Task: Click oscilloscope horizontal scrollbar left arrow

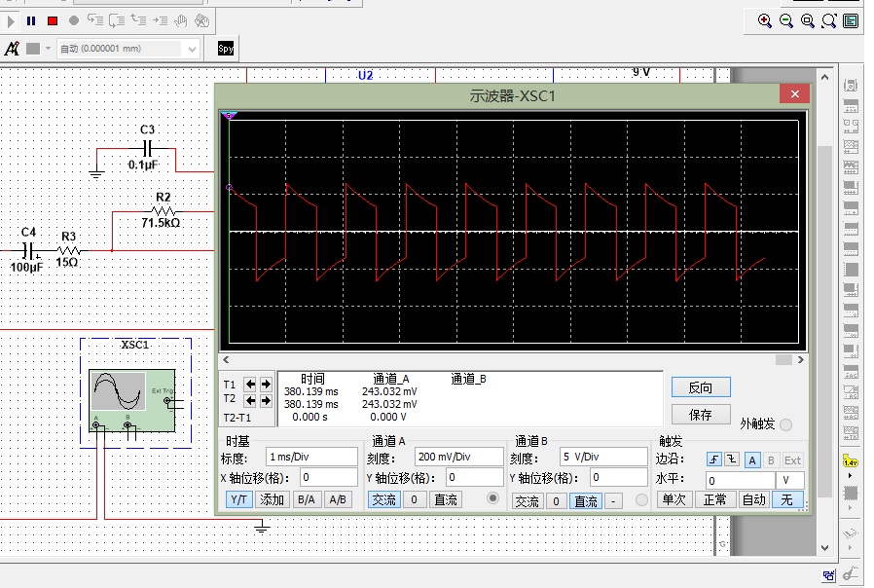Action: 226,360
